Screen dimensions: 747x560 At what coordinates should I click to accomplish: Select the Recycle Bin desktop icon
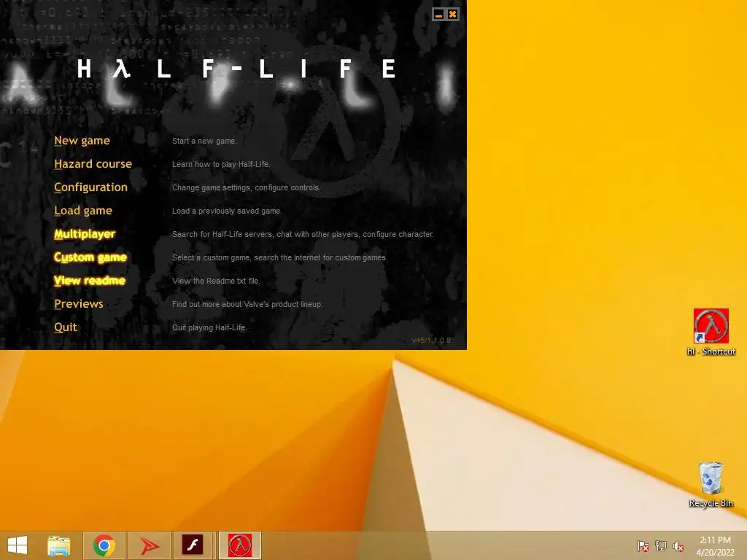(x=711, y=484)
